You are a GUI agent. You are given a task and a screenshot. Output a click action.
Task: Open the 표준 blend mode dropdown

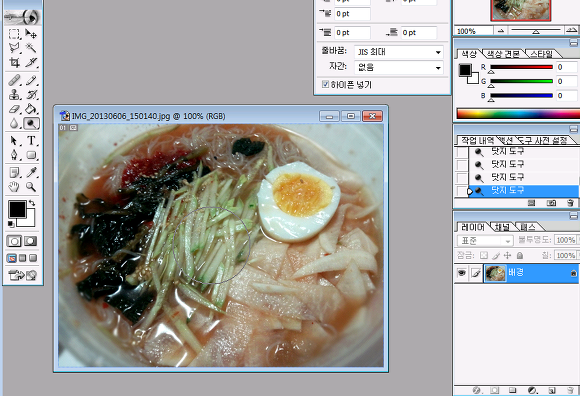pos(485,241)
